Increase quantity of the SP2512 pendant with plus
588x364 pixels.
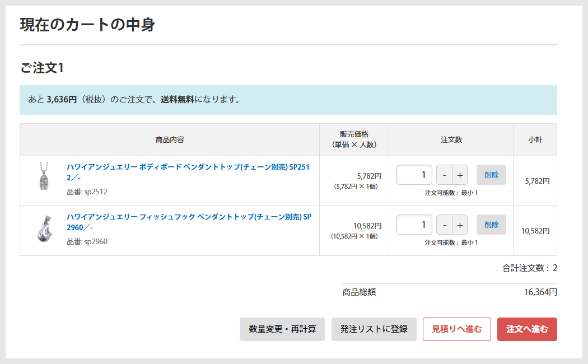point(460,175)
